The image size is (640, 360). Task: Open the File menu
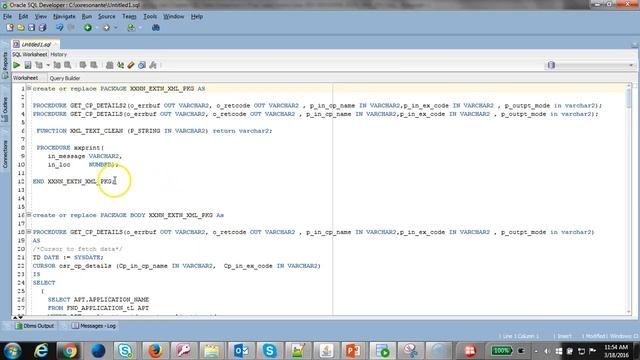point(7,17)
